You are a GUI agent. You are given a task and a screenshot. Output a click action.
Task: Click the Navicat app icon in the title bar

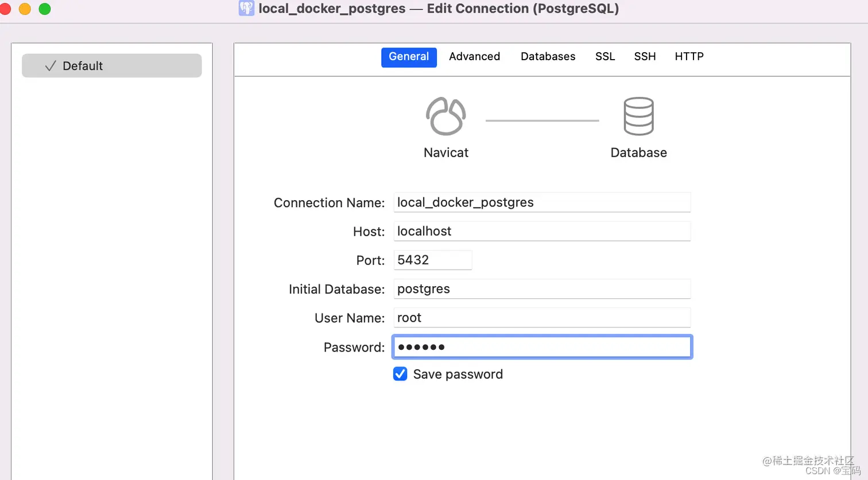pos(246,8)
